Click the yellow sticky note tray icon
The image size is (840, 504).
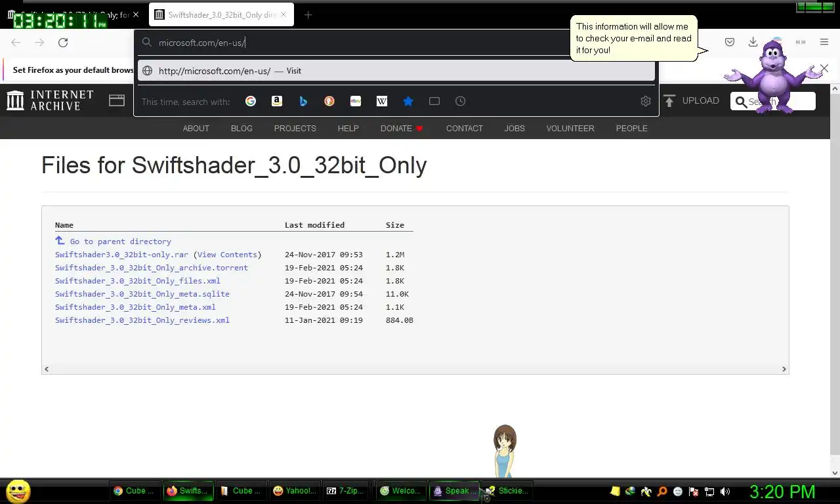[615, 491]
